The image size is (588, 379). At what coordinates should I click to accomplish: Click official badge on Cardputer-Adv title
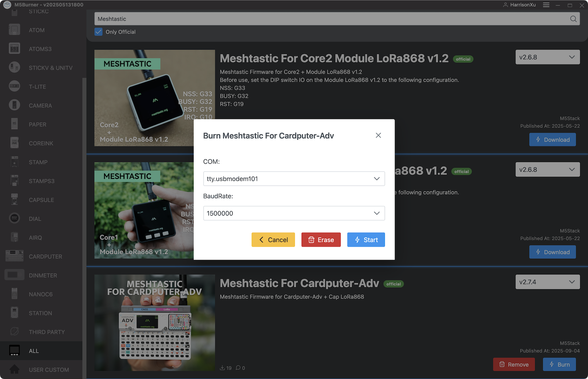(394, 284)
